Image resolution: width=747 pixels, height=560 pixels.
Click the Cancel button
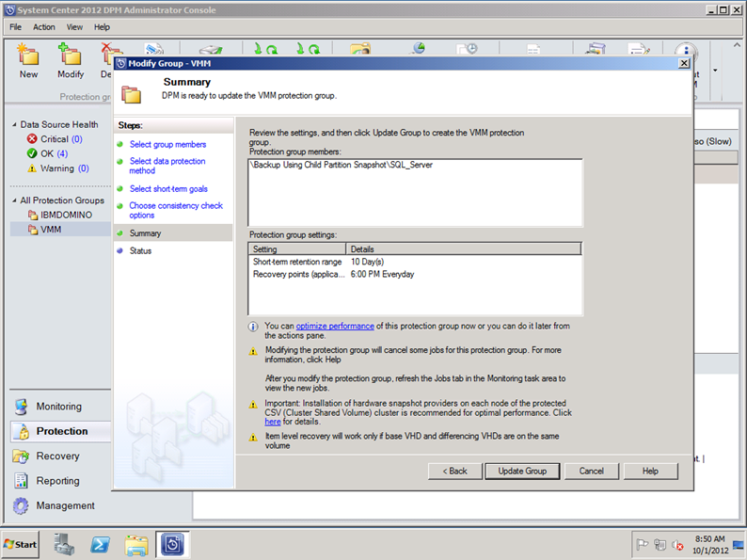pyautogui.click(x=591, y=471)
